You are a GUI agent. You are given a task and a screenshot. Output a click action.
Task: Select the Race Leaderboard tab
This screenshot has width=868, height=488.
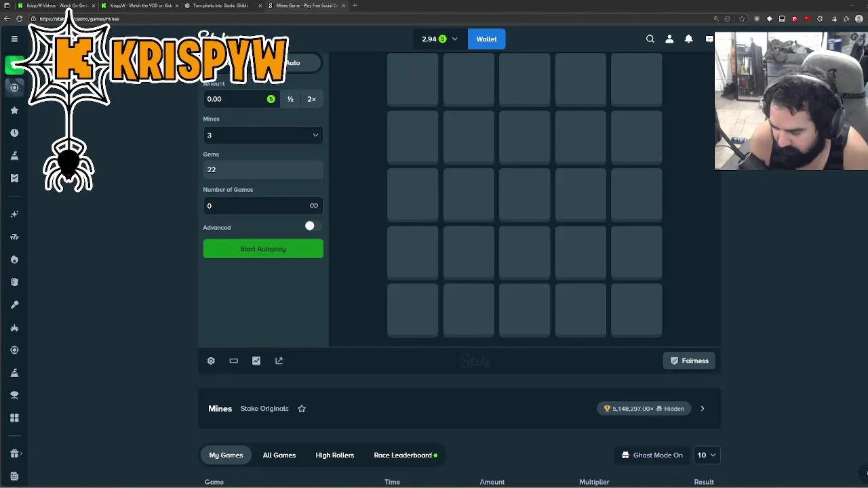pyautogui.click(x=406, y=455)
